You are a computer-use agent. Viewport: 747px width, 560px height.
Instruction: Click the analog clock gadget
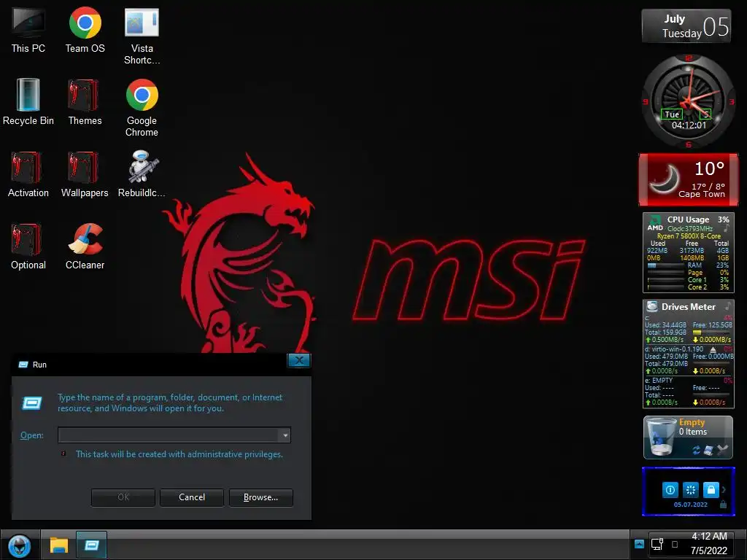point(688,101)
